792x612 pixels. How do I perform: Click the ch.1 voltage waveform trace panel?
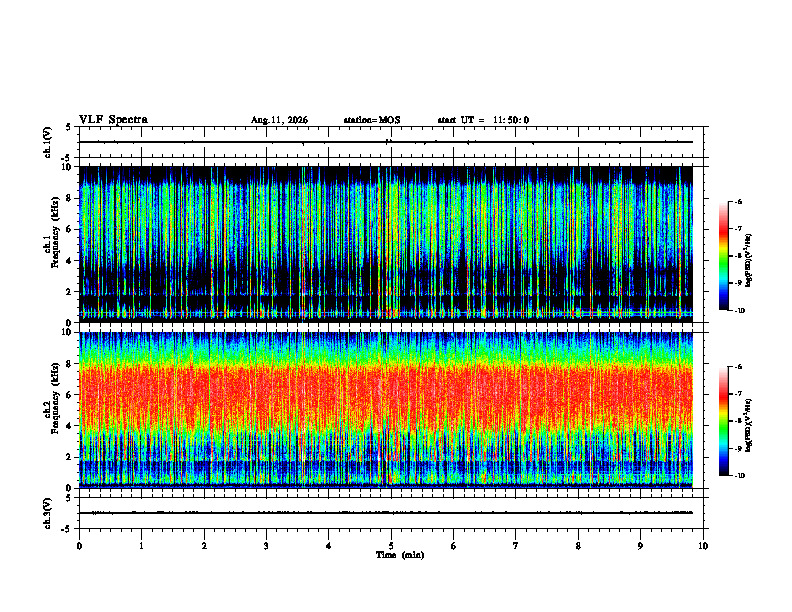[x=391, y=142]
